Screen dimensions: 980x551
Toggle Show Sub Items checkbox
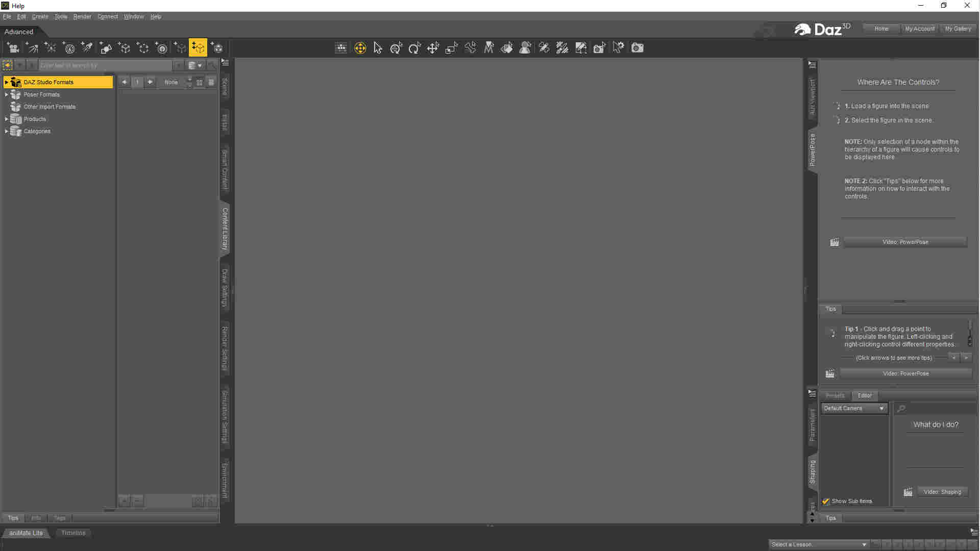[x=826, y=501]
